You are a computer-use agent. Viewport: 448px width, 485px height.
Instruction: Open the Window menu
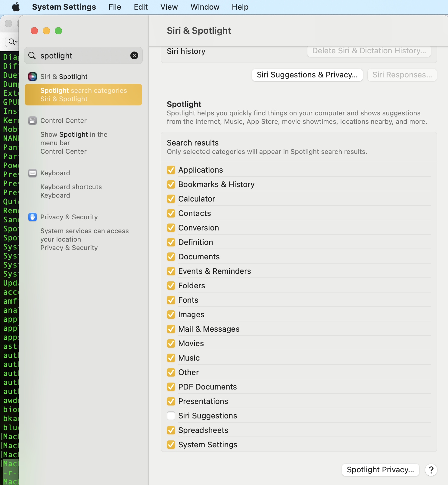click(205, 7)
